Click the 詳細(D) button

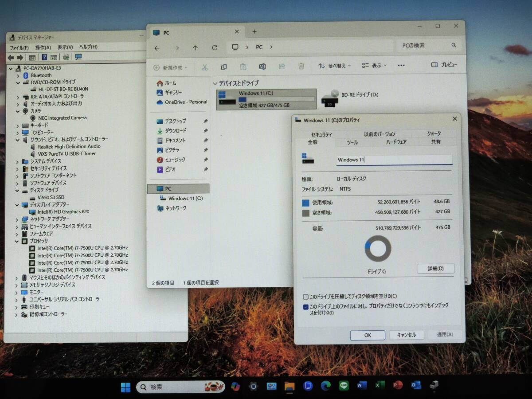point(435,268)
